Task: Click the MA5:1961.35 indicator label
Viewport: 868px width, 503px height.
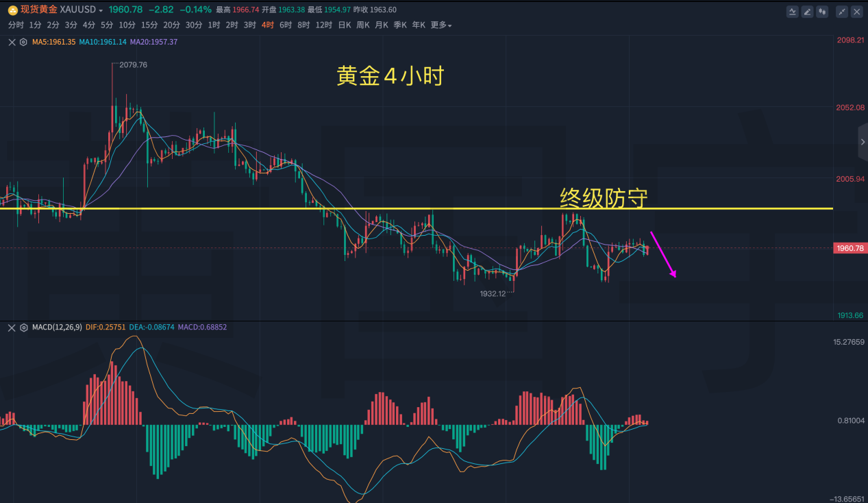Action: 53,42
